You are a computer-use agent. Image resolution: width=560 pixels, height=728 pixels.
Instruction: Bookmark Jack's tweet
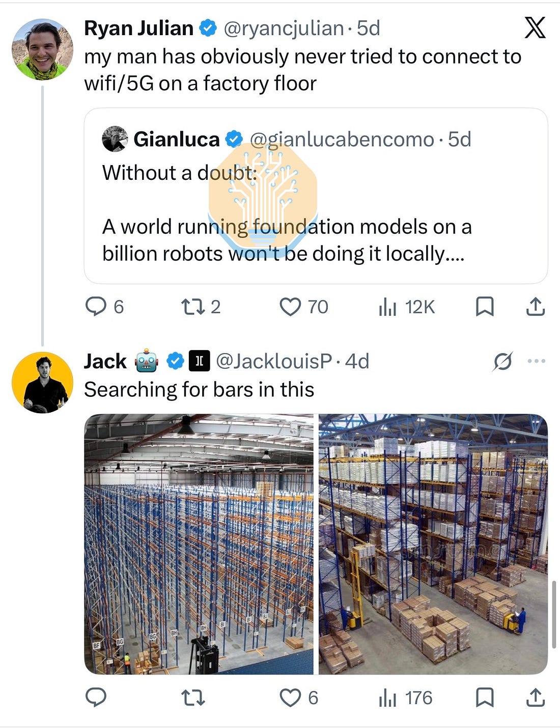point(485,697)
